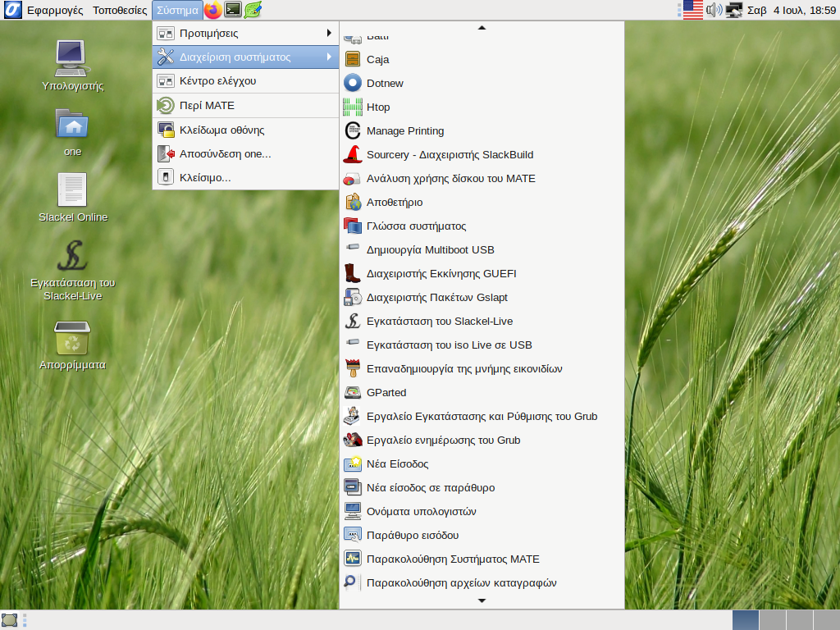Click the network connection tray icon

click(733, 10)
